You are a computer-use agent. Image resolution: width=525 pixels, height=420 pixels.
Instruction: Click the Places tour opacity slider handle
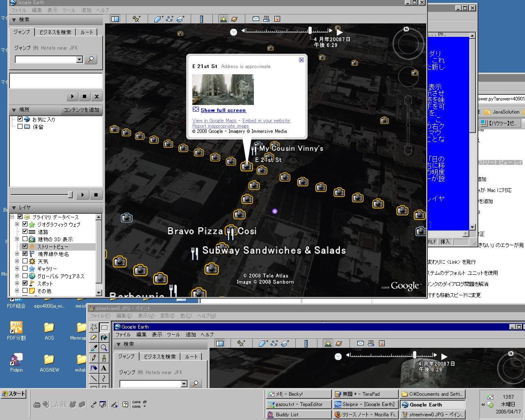click(70, 194)
